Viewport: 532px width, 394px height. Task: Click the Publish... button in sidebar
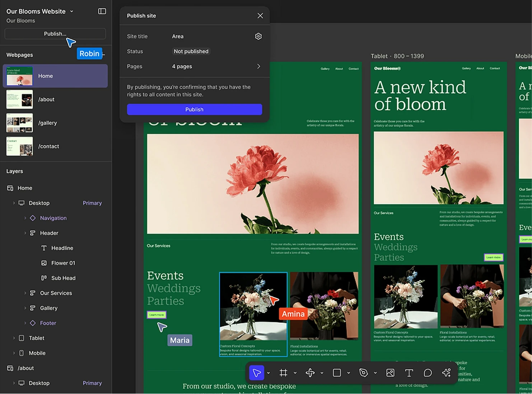pos(55,34)
